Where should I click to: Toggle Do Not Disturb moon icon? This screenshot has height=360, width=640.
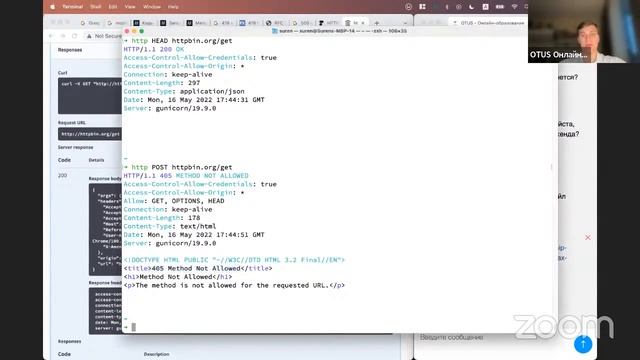471,7
